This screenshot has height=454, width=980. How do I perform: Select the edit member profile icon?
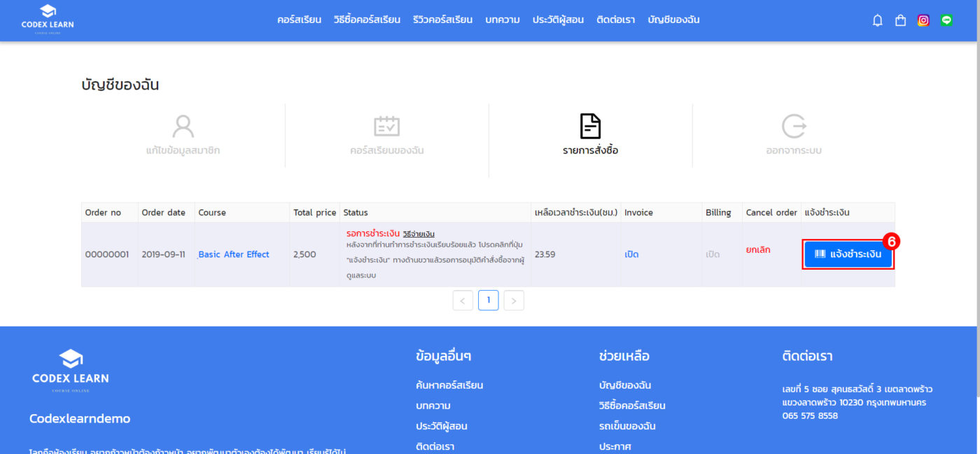point(183,127)
